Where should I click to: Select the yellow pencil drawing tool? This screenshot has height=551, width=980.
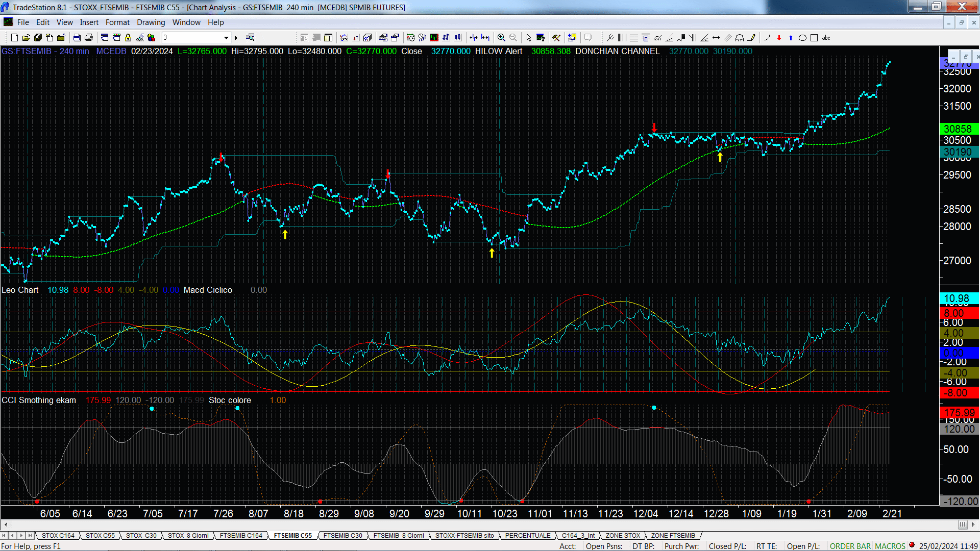pyautogui.click(x=751, y=37)
